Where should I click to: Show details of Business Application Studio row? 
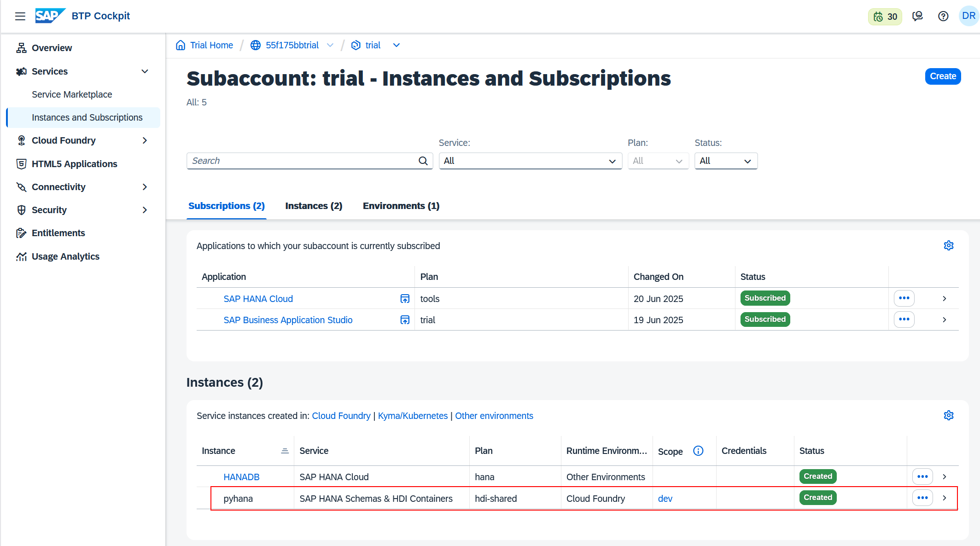pos(945,319)
